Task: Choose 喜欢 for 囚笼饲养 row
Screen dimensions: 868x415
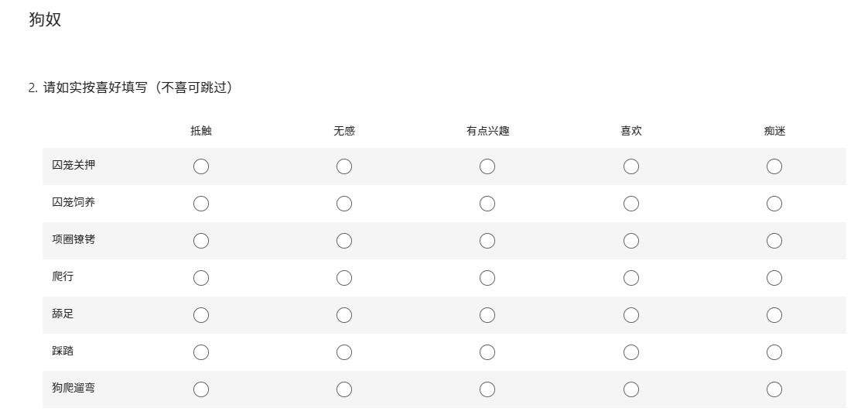Action: click(x=631, y=204)
